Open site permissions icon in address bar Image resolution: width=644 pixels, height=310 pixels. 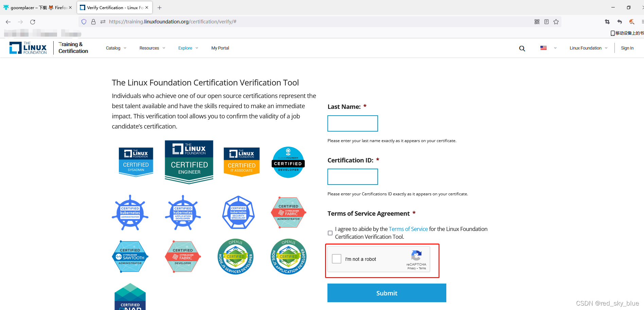(103, 22)
